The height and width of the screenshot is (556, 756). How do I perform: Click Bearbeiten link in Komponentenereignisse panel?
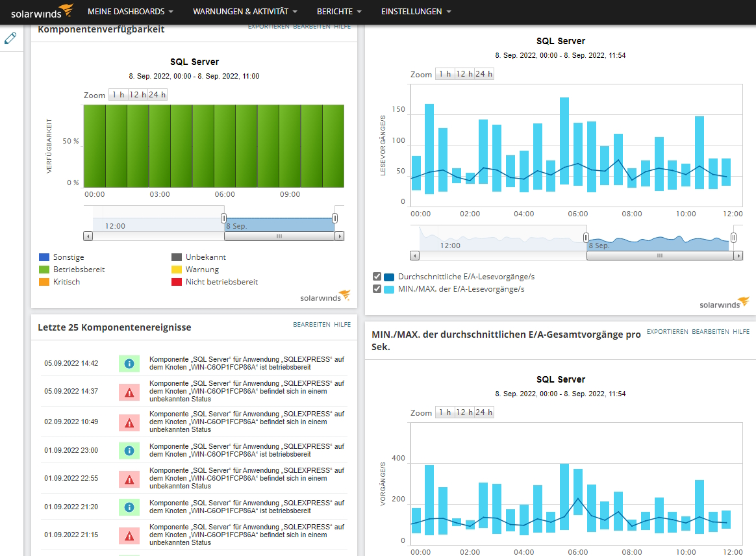[x=312, y=325]
